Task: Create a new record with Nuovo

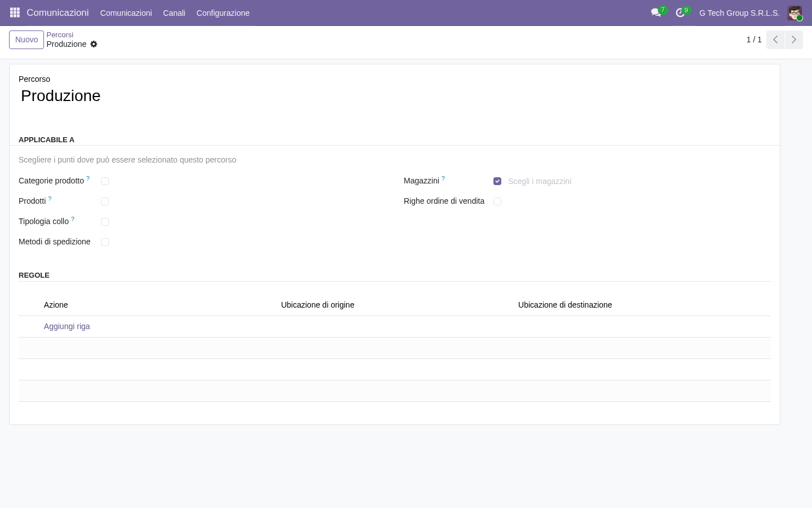Action: coord(27,40)
